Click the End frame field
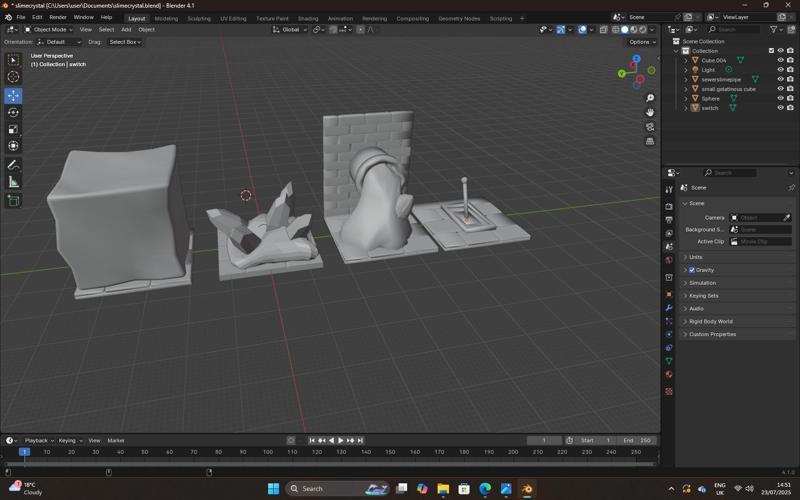Screen dimensions: 800x500 pyautogui.click(x=638, y=440)
